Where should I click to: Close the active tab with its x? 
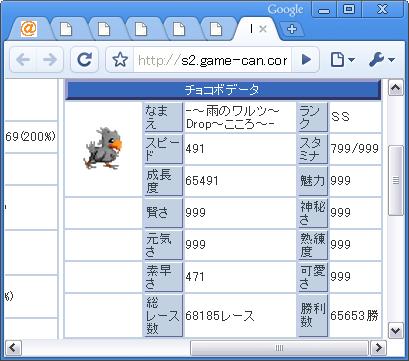(263, 29)
